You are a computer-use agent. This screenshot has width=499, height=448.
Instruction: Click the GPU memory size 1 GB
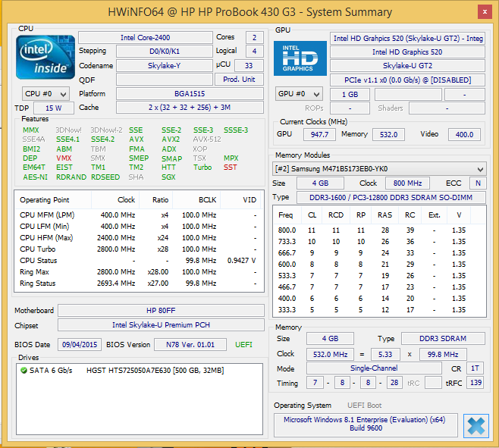pyautogui.click(x=350, y=95)
